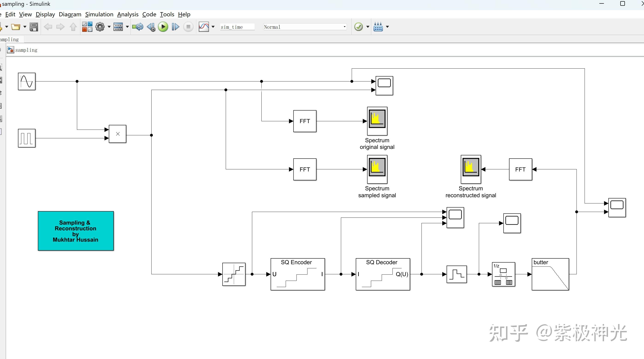The height and width of the screenshot is (359, 644).
Task: Click the refresh blocks green loop icon
Action: click(x=138, y=27)
